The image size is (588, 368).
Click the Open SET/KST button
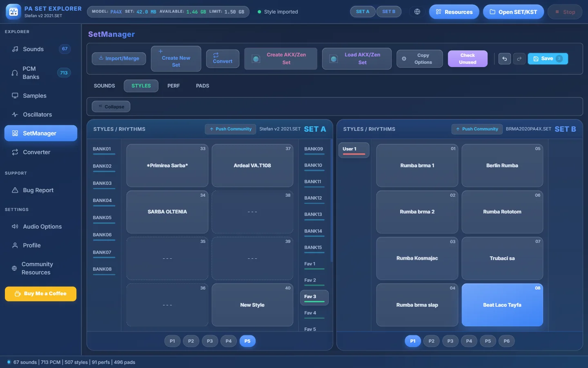[514, 12]
